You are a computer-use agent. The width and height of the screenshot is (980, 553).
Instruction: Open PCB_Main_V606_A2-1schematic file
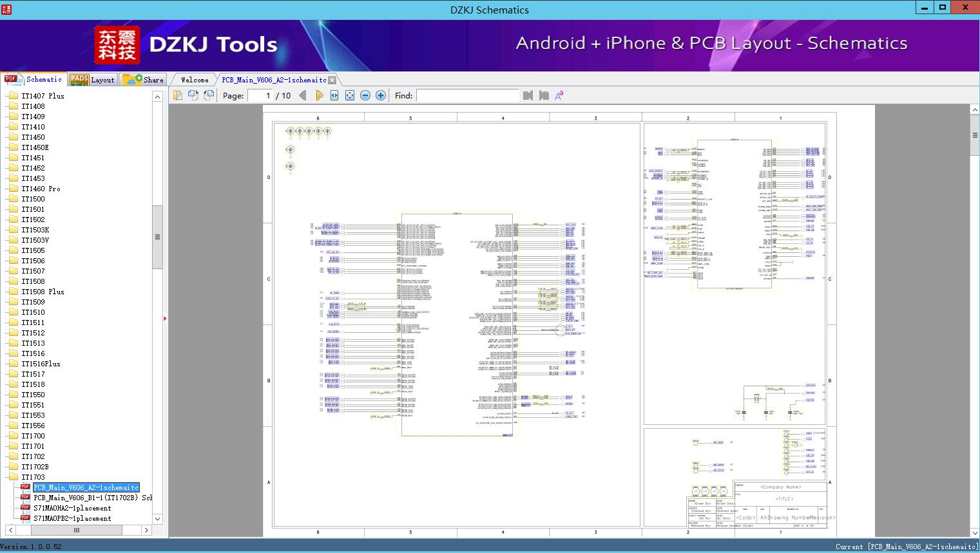pos(86,487)
